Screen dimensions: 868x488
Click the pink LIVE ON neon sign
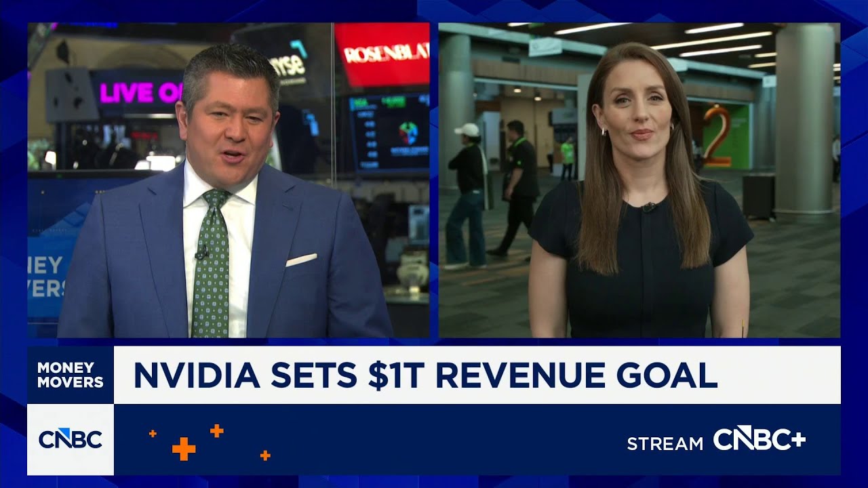pos(140,92)
